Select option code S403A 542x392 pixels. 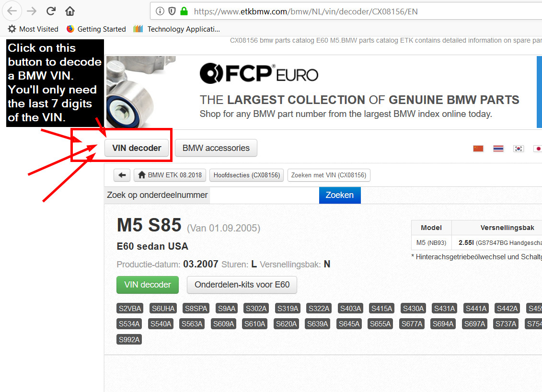click(350, 308)
